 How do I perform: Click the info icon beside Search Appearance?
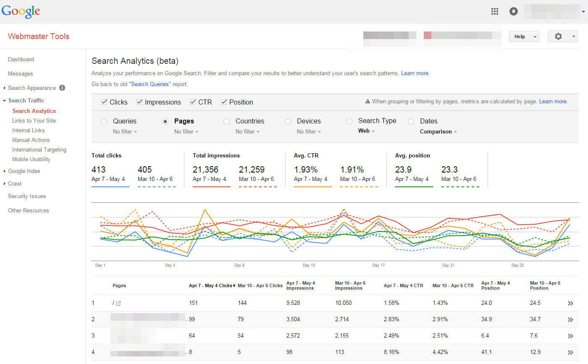click(x=62, y=88)
